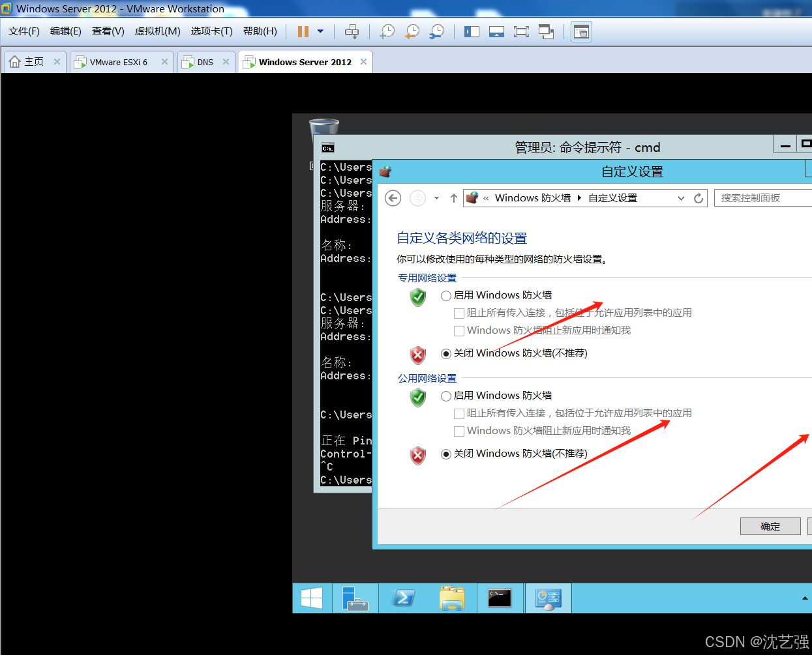Click the cmd window title bar icon

point(328,148)
